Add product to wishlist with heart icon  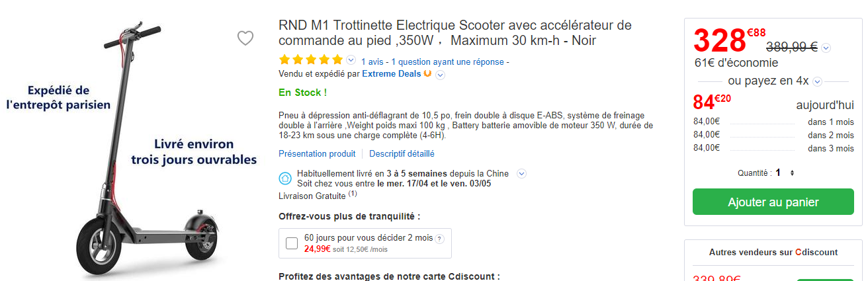245,38
